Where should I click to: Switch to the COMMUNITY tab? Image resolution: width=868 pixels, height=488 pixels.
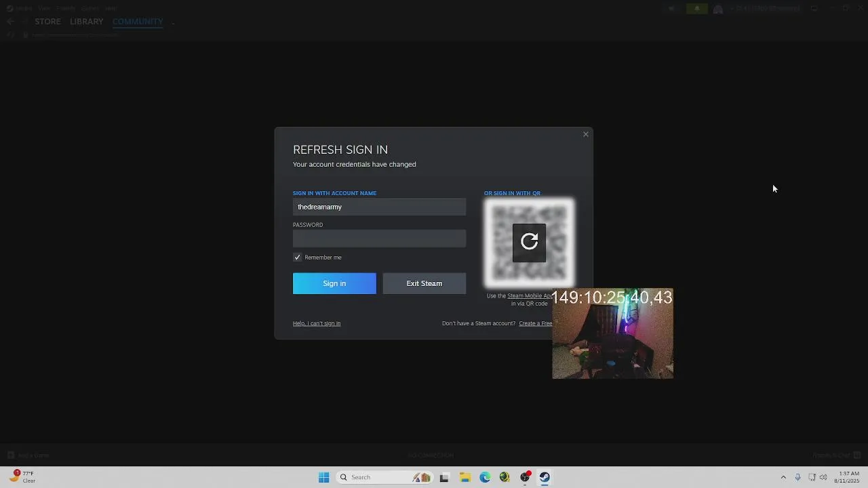[138, 22]
